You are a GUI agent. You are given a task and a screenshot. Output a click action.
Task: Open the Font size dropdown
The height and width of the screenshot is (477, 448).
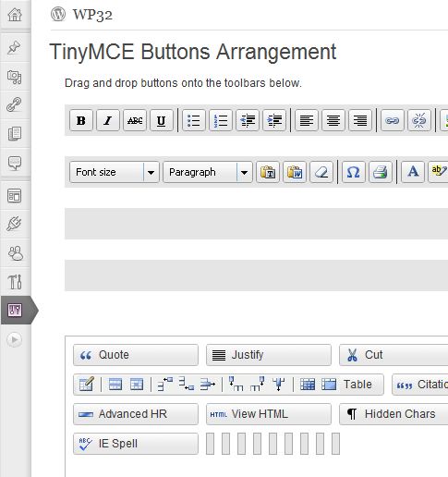pyautogui.click(x=115, y=172)
